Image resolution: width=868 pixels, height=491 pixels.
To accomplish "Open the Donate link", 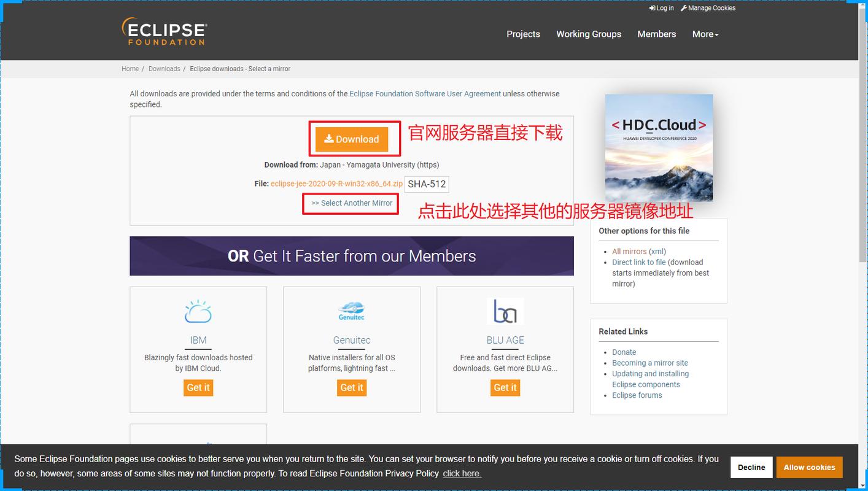I will point(624,352).
